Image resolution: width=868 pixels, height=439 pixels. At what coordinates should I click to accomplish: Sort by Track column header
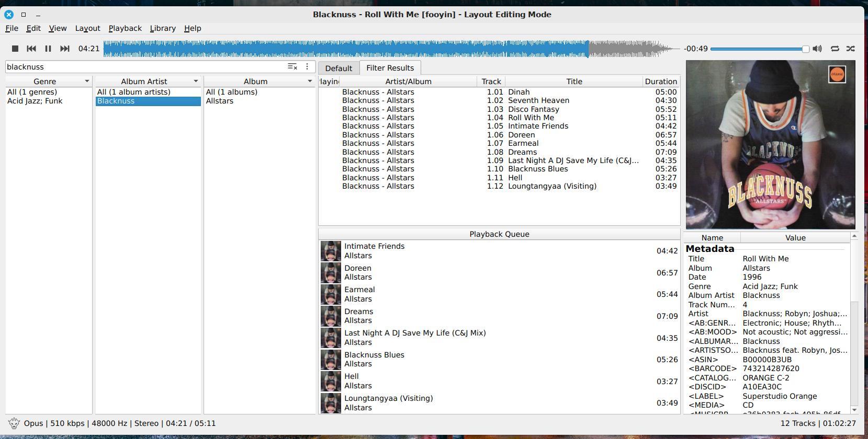(x=491, y=82)
